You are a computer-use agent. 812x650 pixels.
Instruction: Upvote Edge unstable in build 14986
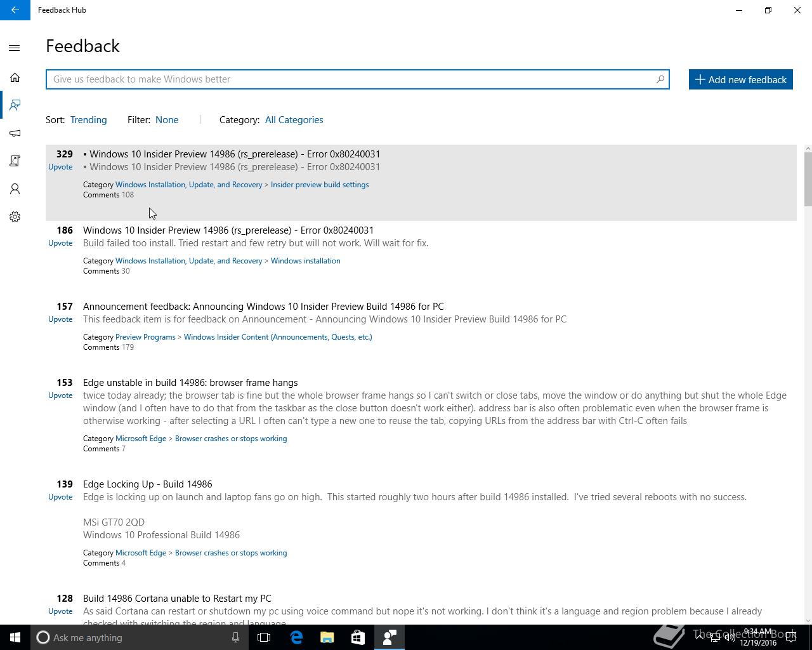(x=60, y=395)
